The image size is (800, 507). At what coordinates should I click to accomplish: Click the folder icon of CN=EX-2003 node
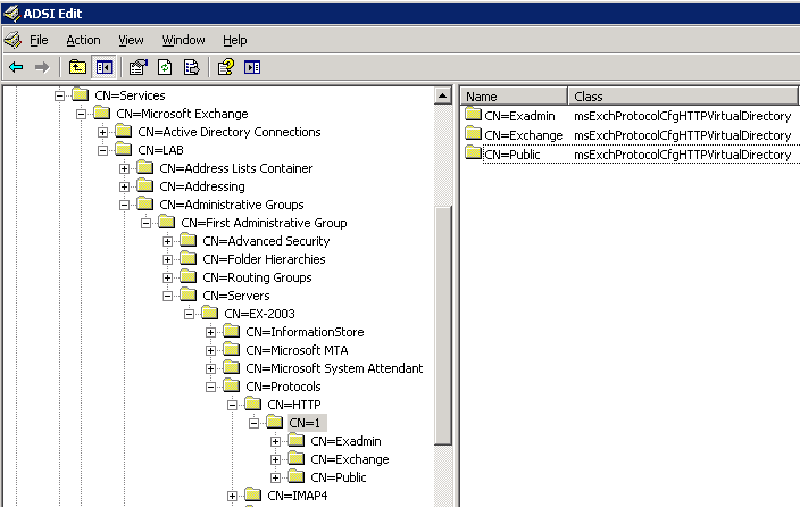(x=210, y=312)
